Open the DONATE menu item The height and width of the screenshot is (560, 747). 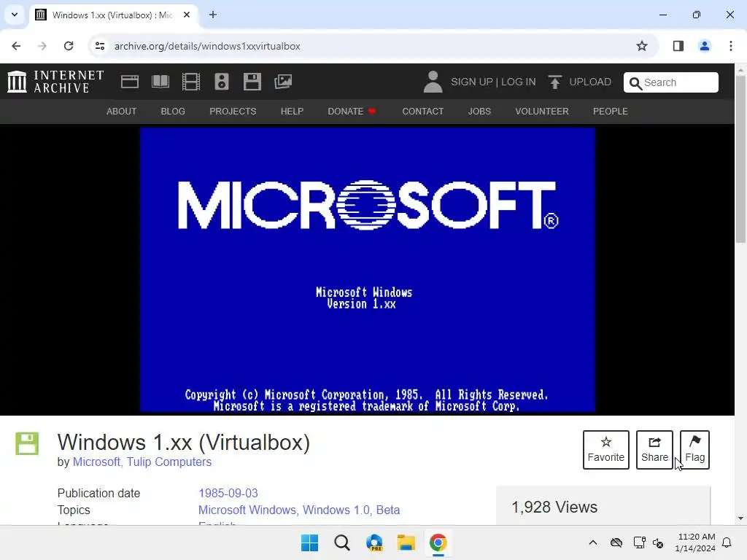tap(352, 112)
